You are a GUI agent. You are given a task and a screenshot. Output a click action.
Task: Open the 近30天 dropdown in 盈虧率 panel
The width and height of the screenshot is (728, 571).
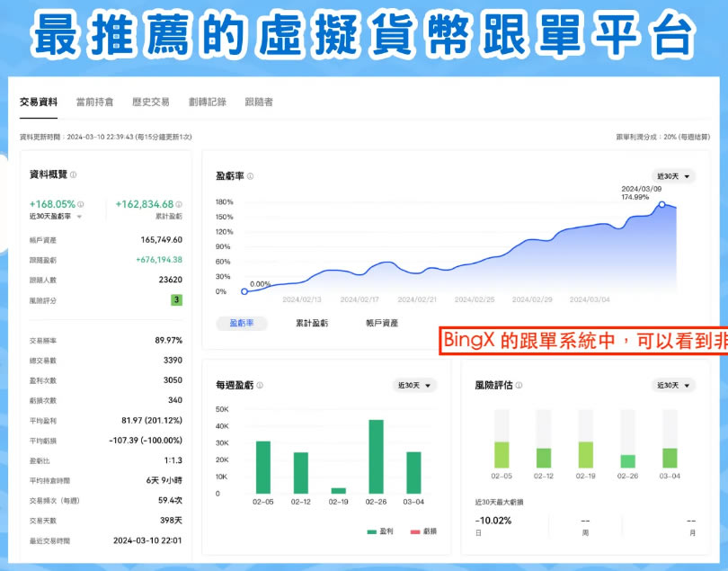coord(671,174)
